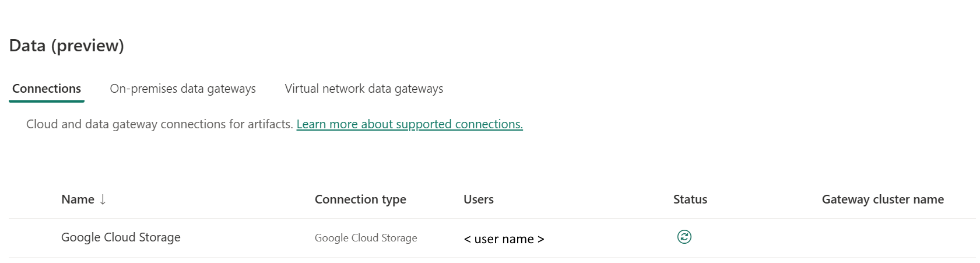980x263 pixels.
Task: Switch to the Connections tab
Action: click(x=47, y=89)
